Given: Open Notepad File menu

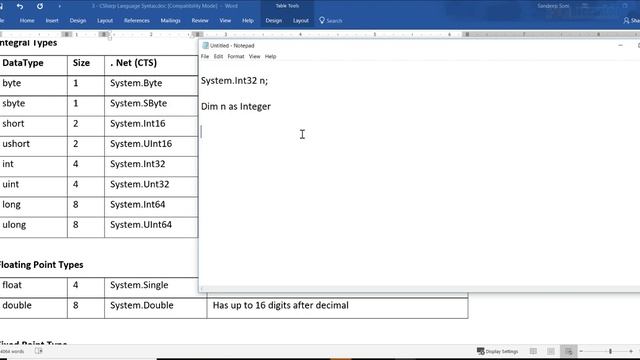Looking at the screenshot, I should (x=205, y=56).
